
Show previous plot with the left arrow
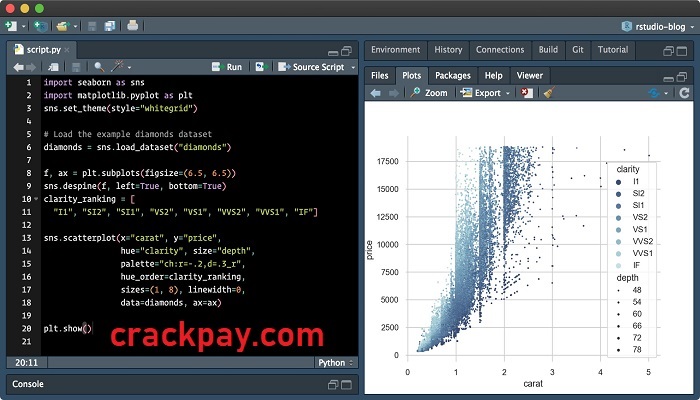376,93
